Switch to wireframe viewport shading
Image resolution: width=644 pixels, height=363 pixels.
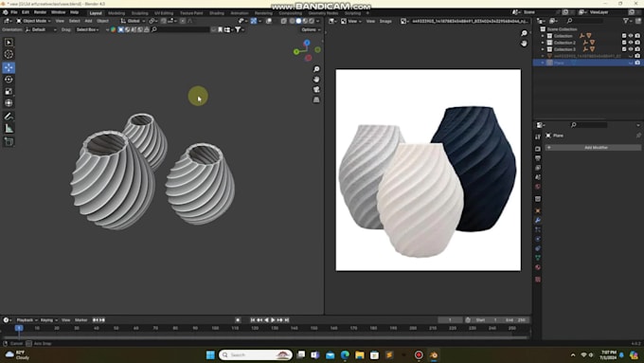(x=292, y=21)
